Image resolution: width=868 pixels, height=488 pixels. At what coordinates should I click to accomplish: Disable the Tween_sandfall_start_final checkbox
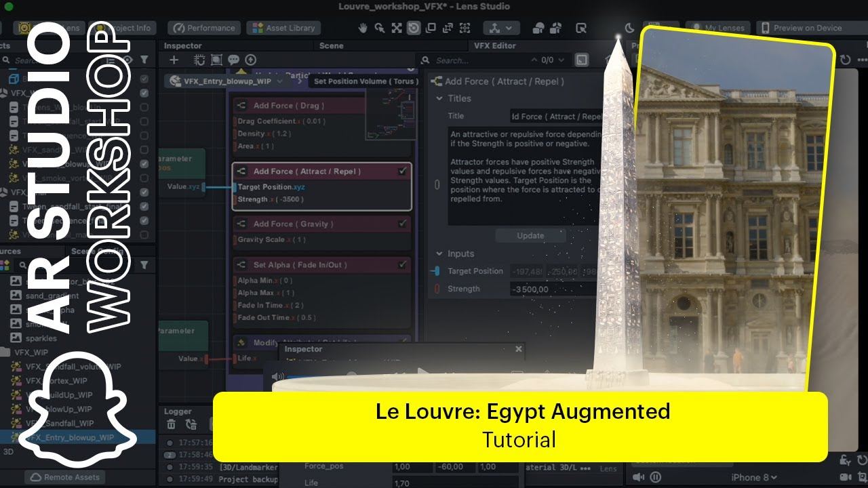coord(144,207)
